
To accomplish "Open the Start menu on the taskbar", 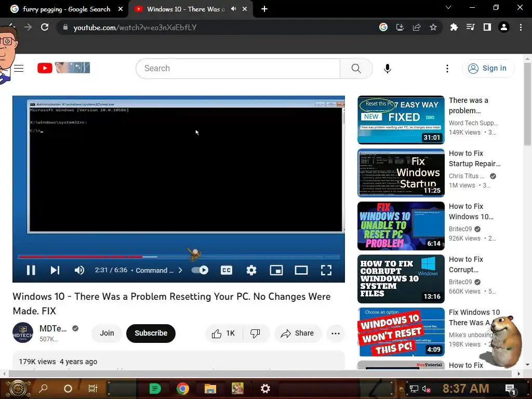I will pos(18,389).
